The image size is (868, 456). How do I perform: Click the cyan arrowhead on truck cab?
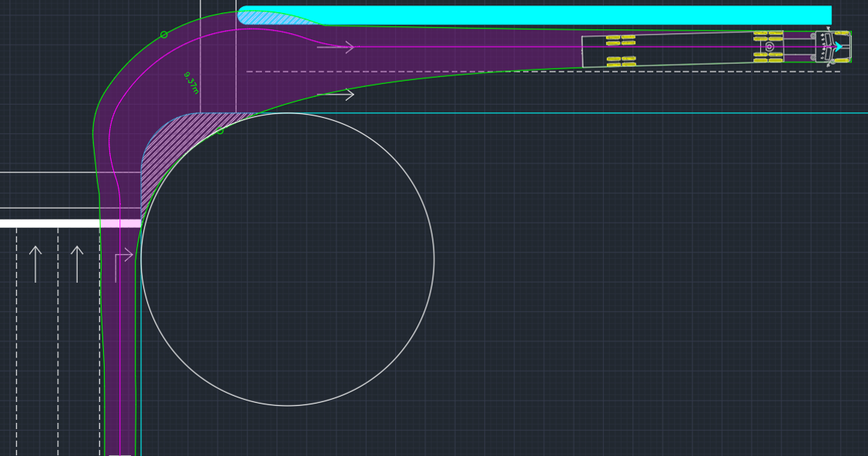click(x=838, y=47)
